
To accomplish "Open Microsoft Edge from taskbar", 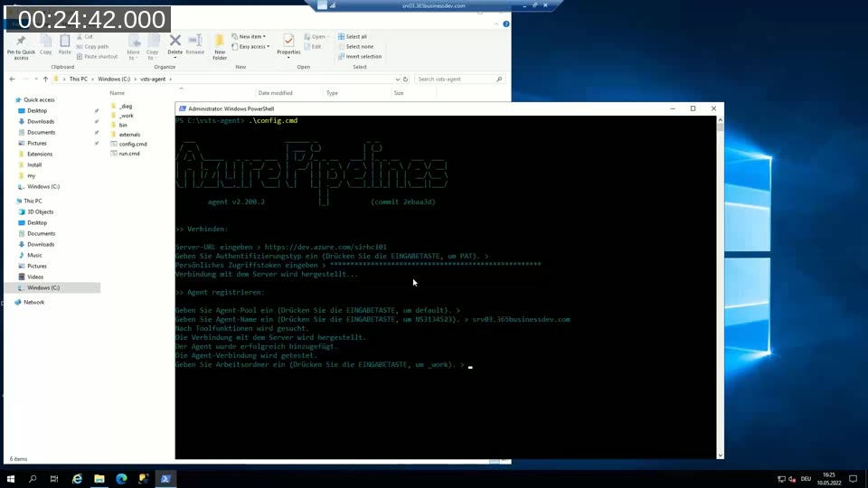I will pos(121,479).
